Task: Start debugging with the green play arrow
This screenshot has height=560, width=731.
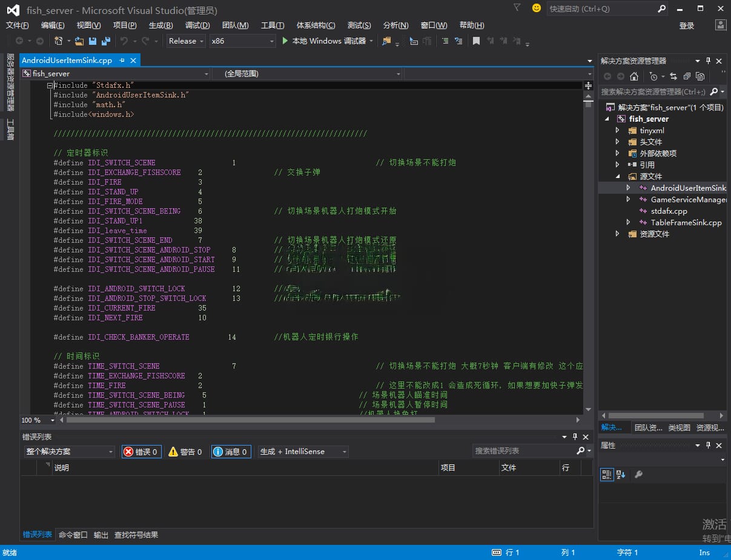Action: point(286,41)
